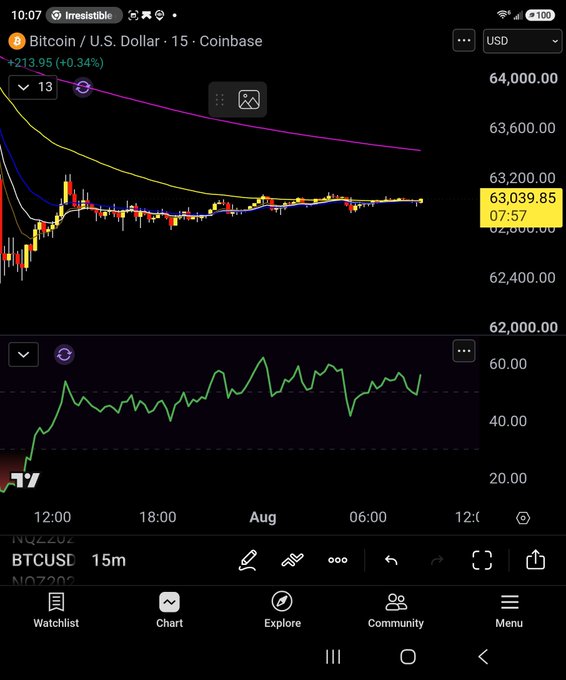
Task: Open the indicators icon
Action: click(x=292, y=560)
